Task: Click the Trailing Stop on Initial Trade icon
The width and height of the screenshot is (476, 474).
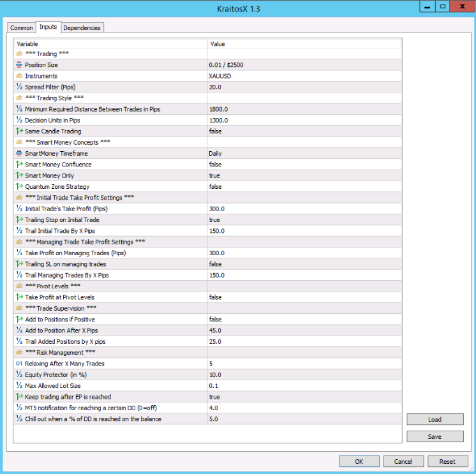Action: pyautogui.click(x=19, y=219)
